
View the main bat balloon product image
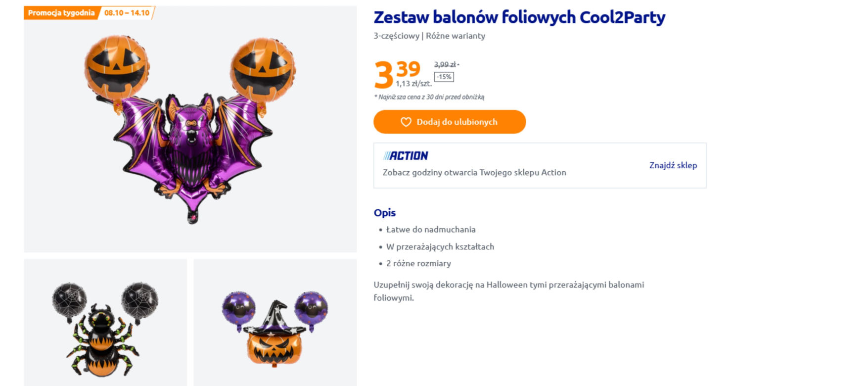click(190, 129)
